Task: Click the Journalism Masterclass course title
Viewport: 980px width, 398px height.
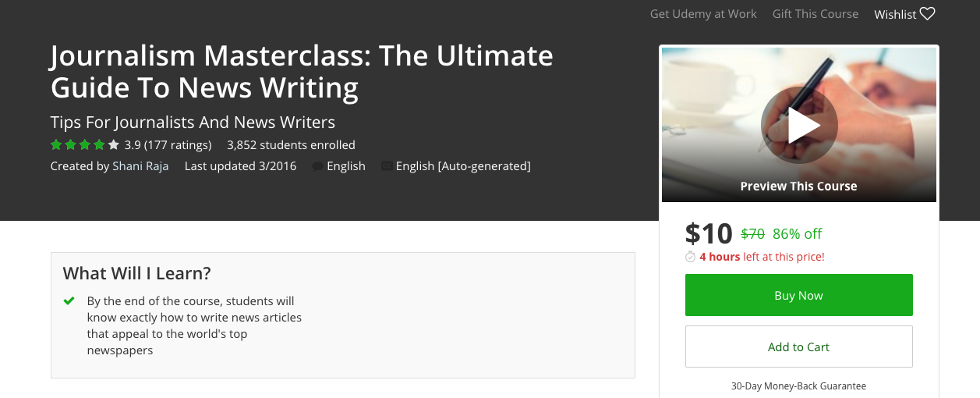Action: coord(302,72)
